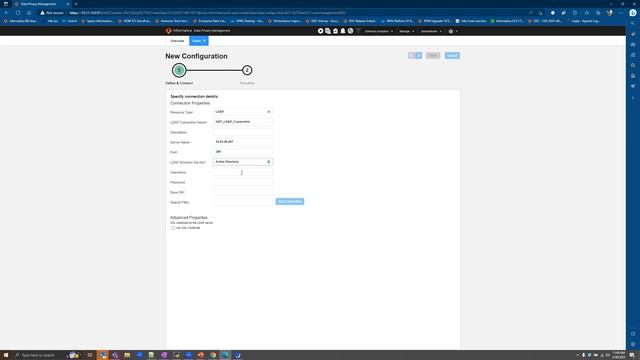Image resolution: width=640 pixels, height=360 pixels.
Task: Click the Search Filter input field
Action: coord(243,202)
